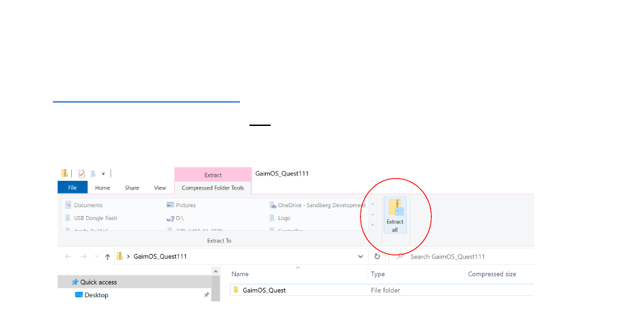Select the GaimOS_Quest folder in file list

tap(264, 290)
